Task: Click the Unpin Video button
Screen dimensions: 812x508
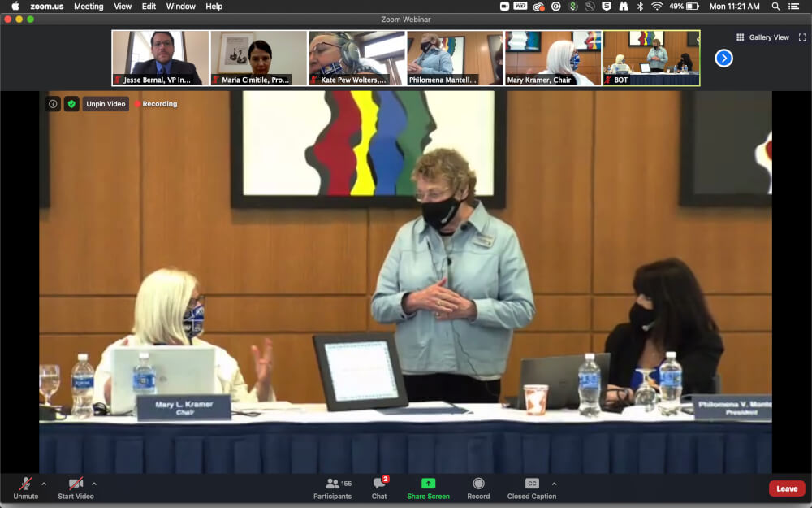Action: pos(106,104)
